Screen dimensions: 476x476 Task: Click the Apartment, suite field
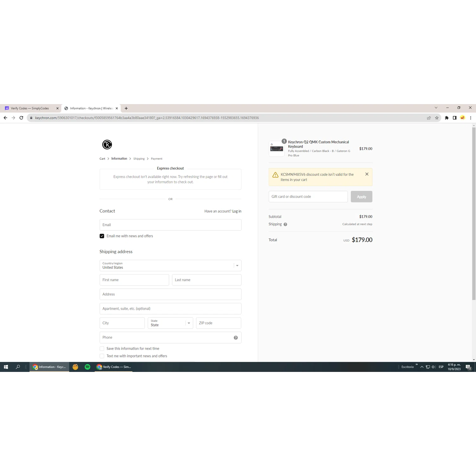coord(170,309)
